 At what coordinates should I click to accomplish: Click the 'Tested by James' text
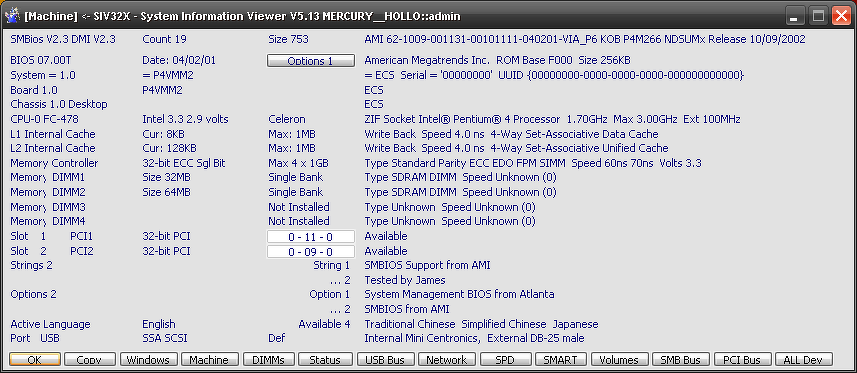pyautogui.click(x=405, y=280)
